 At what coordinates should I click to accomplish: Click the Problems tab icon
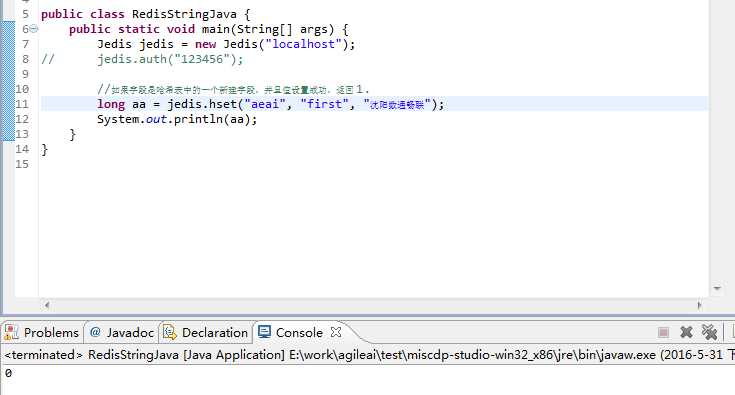11,332
